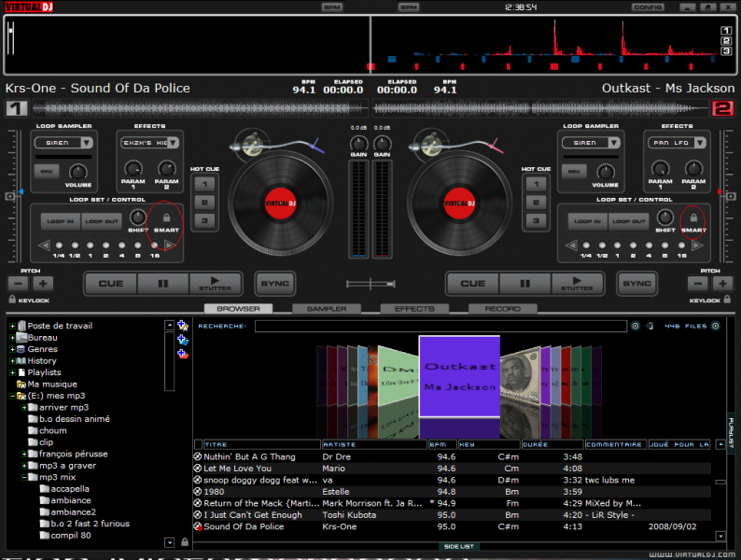Click the left deck SYNC button
741x560 pixels.
pyautogui.click(x=274, y=283)
